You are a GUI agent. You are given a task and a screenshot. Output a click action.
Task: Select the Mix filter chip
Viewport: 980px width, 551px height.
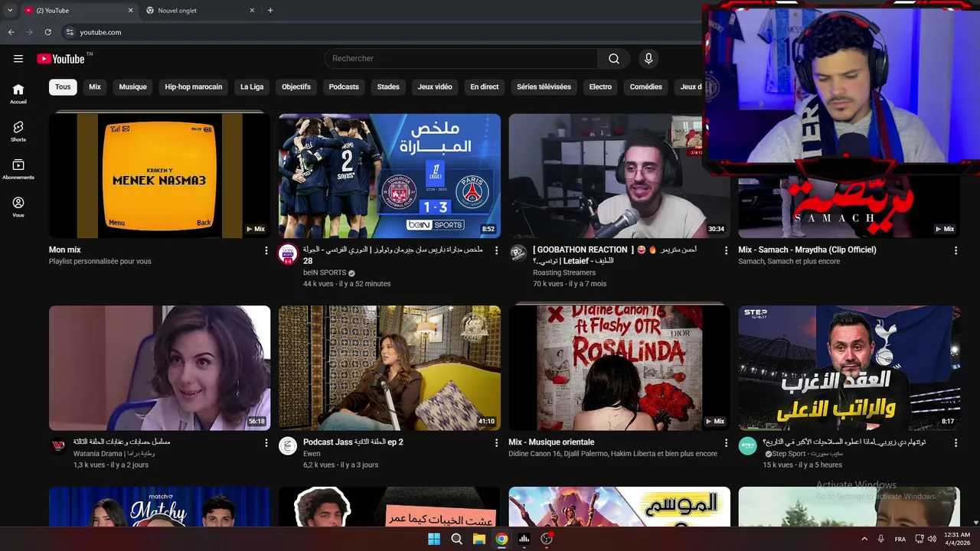pyautogui.click(x=95, y=87)
